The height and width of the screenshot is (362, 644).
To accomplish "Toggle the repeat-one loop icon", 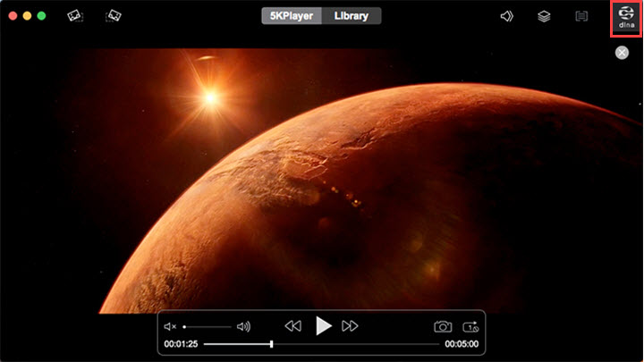I will pyautogui.click(x=470, y=327).
